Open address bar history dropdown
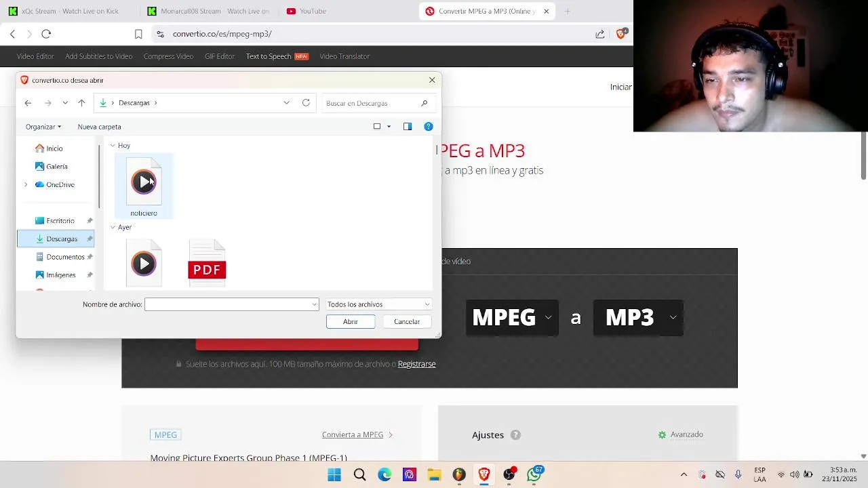This screenshot has height=488, width=868. click(x=287, y=103)
